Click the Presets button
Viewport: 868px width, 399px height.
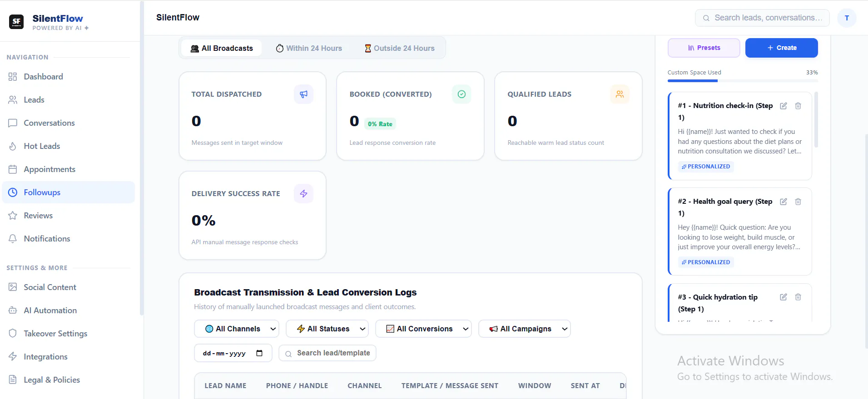(x=704, y=48)
